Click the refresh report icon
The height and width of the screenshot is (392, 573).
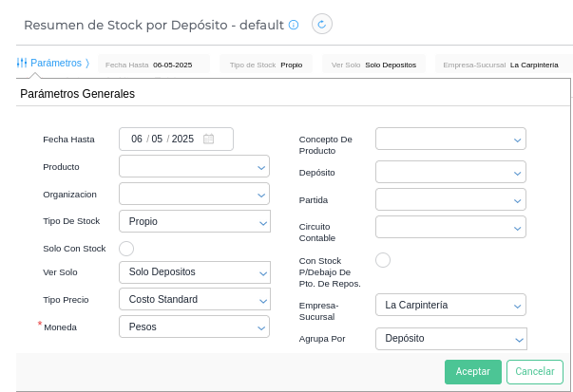click(322, 25)
